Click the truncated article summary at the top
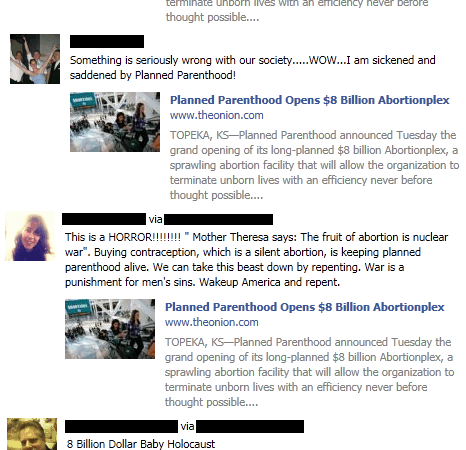 point(297,11)
